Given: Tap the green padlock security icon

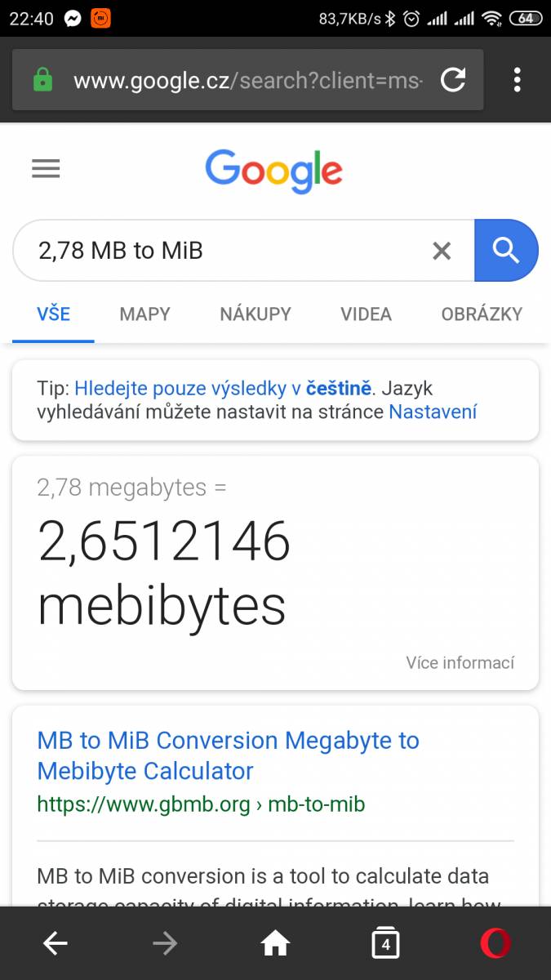Looking at the screenshot, I should [42, 80].
